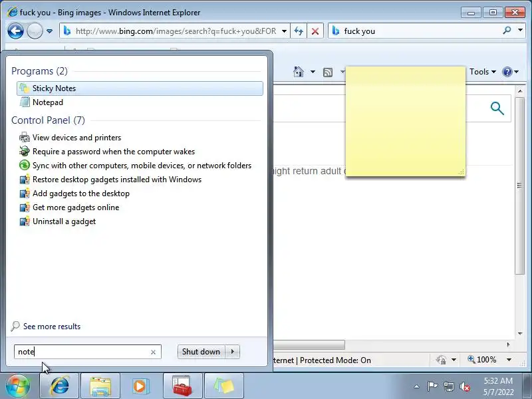
Task: Click the Programs (2) heading
Action: pyautogui.click(x=39, y=71)
